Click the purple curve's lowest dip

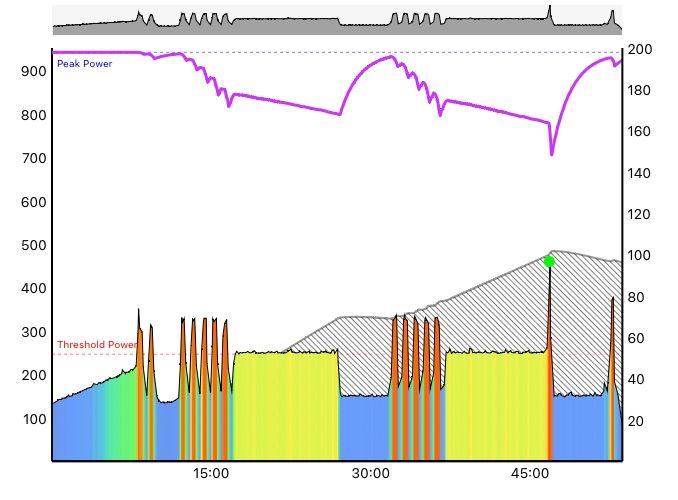coord(551,154)
